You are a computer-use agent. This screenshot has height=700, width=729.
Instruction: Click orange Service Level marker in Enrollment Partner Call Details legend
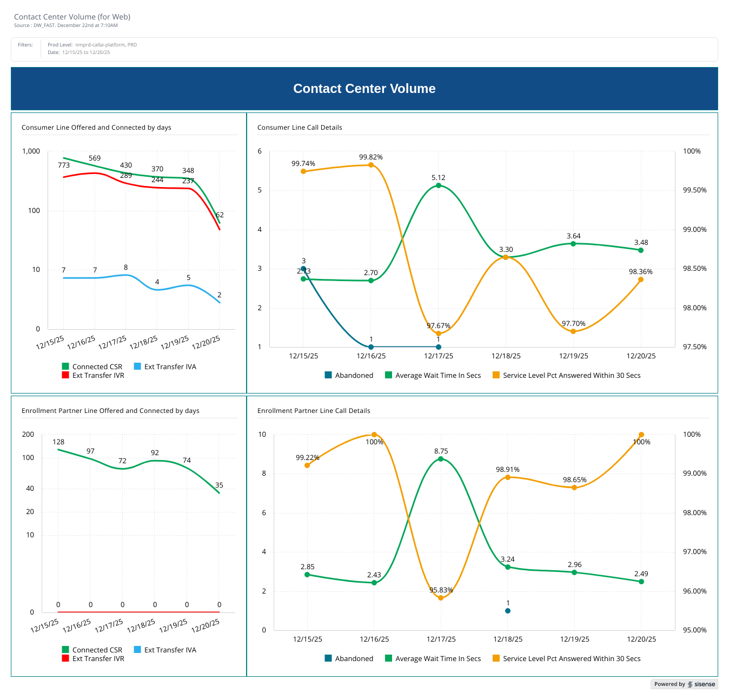496,658
